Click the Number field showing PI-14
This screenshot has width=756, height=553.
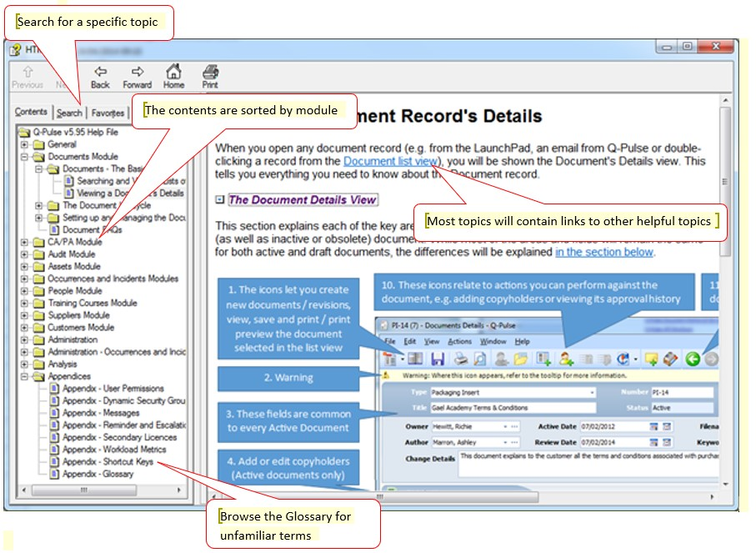tap(682, 392)
